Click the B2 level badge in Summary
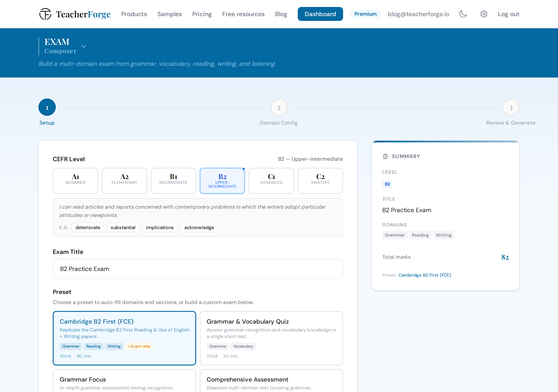Image resolution: width=558 pixels, height=392 pixels. pyautogui.click(x=387, y=184)
